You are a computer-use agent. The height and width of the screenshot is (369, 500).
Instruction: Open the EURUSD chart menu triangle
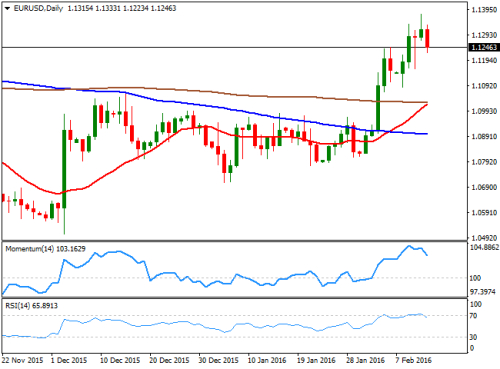[x=7, y=8]
